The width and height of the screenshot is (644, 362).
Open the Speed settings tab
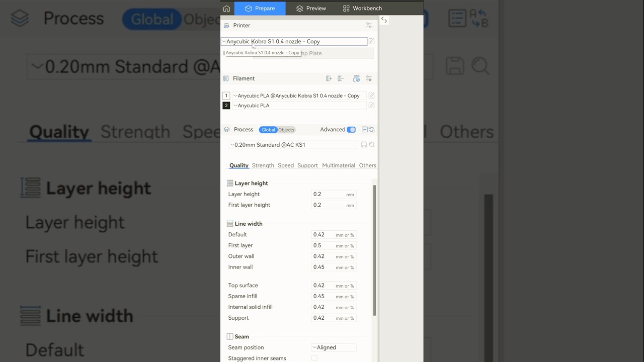tap(286, 165)
